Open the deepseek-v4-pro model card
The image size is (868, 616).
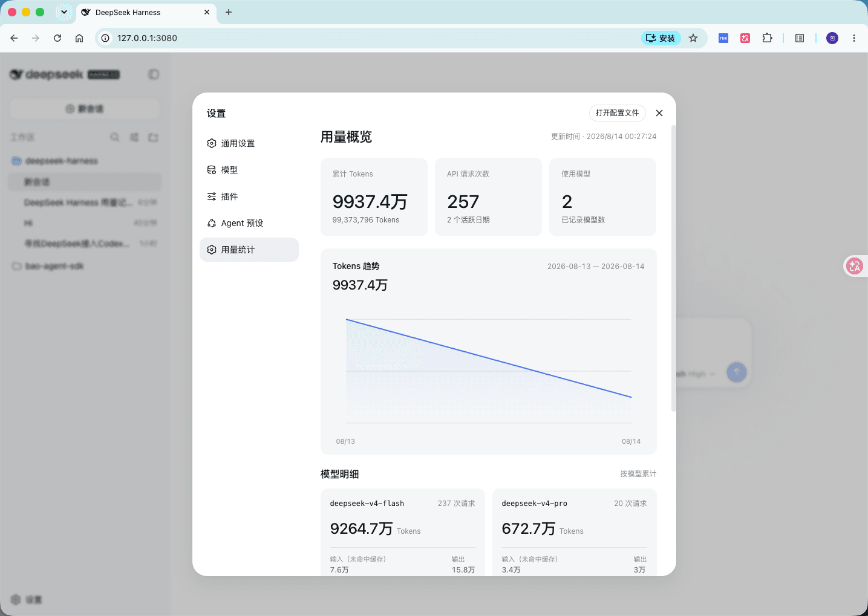[x=575, y=532]
